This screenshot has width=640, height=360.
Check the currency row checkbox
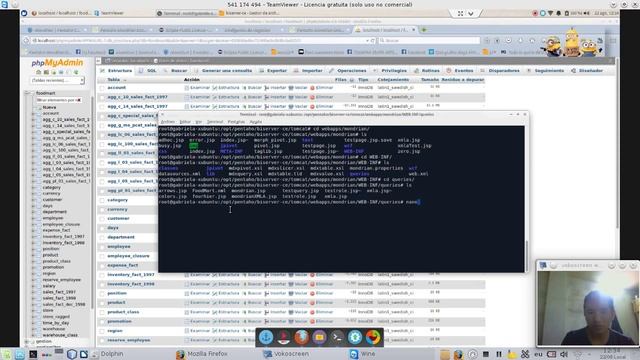(x=102, y=209)
